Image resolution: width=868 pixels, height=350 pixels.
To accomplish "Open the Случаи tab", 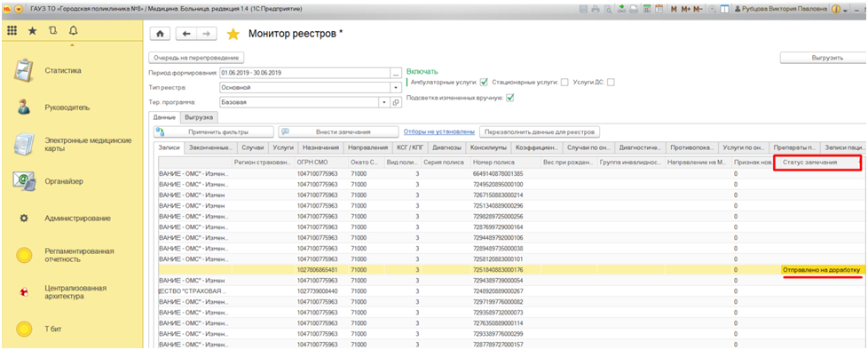I will click(x=252, y=147).
